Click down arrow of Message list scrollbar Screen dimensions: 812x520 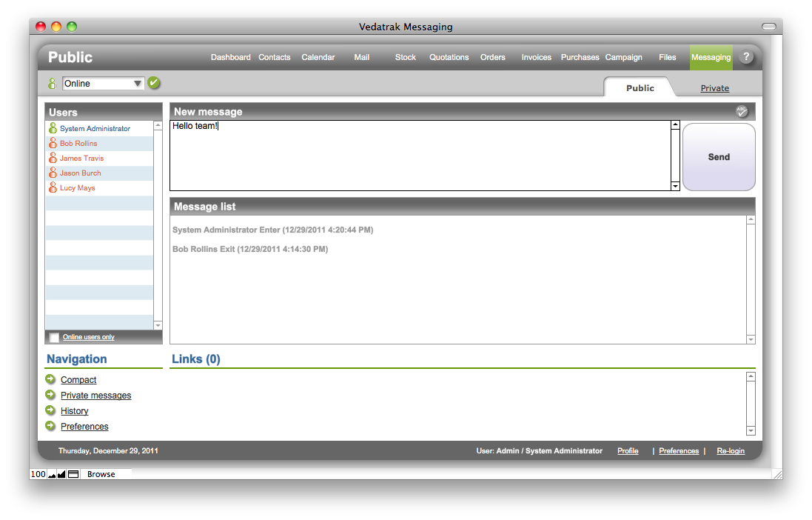(x=751, y=339)
